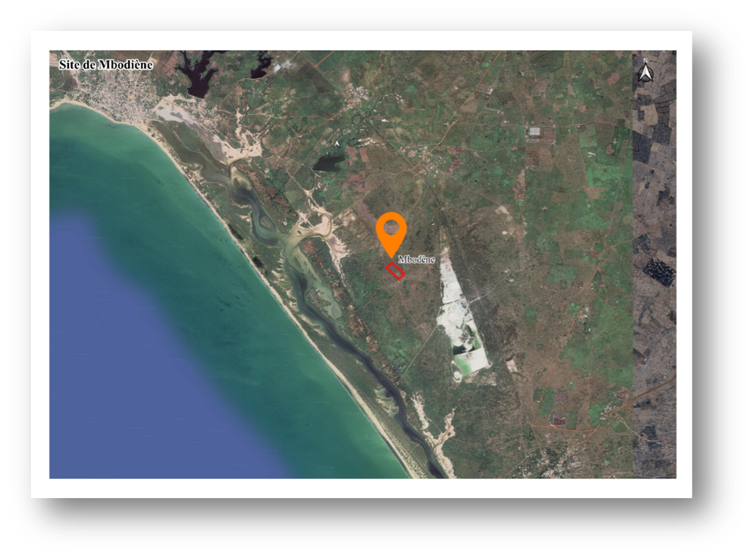Click the pale green pool in the quarry

click(469, 363)
